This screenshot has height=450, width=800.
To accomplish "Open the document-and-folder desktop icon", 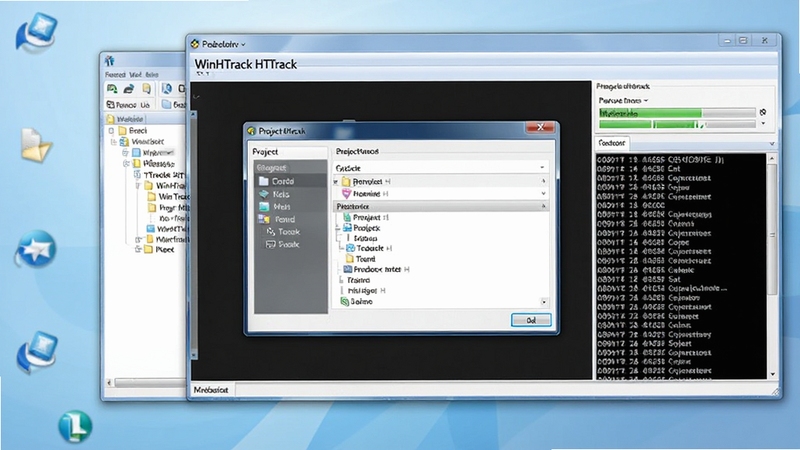I will click(x=36, y=145).
